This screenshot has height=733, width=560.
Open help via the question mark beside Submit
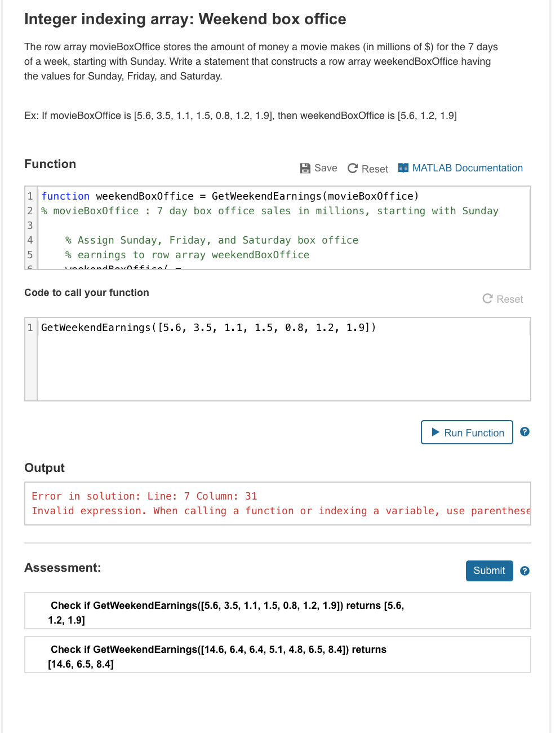point(525,571)
